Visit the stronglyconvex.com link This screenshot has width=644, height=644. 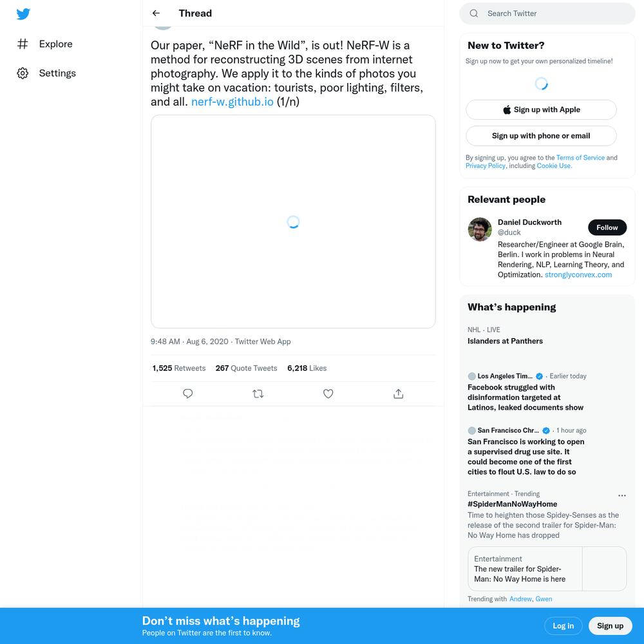(578, 275)
